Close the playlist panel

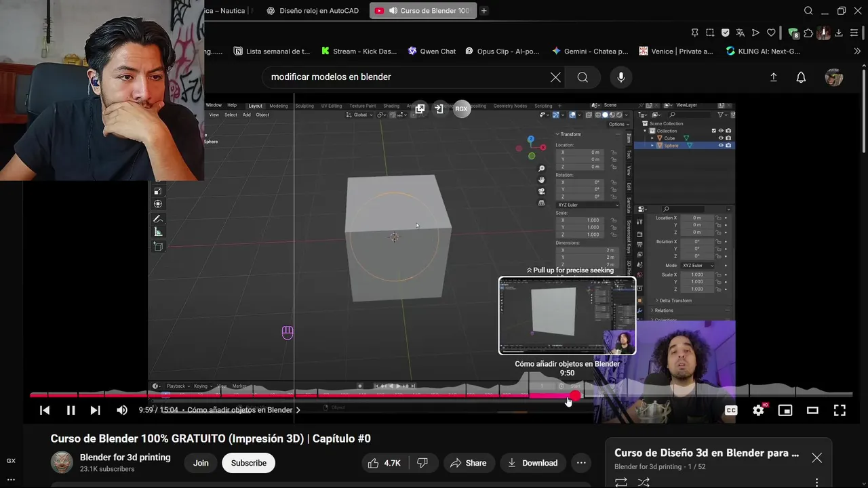(x=816, y=458)
